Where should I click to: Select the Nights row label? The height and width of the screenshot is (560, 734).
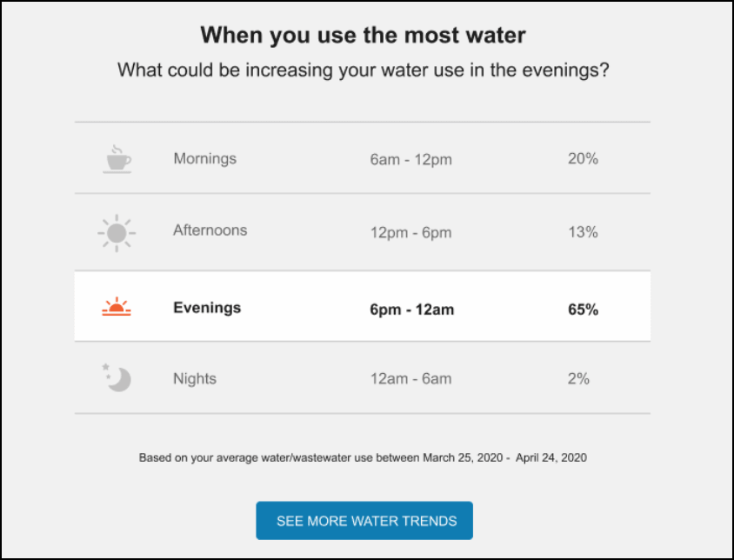coord(195,379)
